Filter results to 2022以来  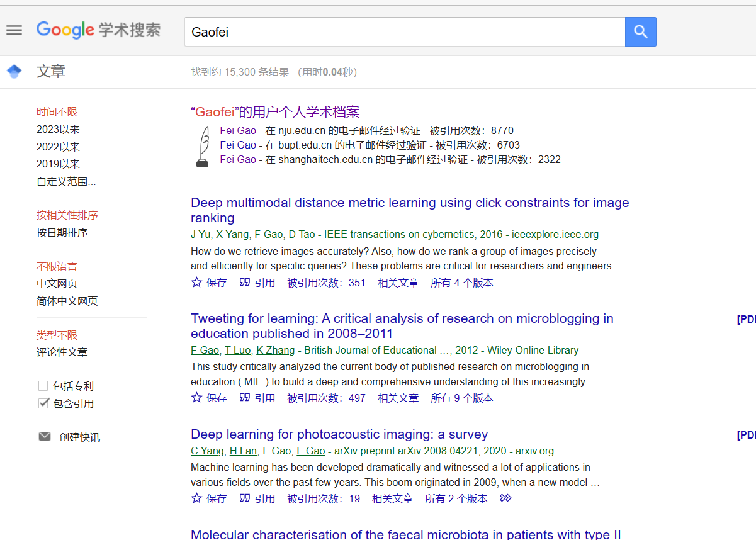tap(59, 147)
